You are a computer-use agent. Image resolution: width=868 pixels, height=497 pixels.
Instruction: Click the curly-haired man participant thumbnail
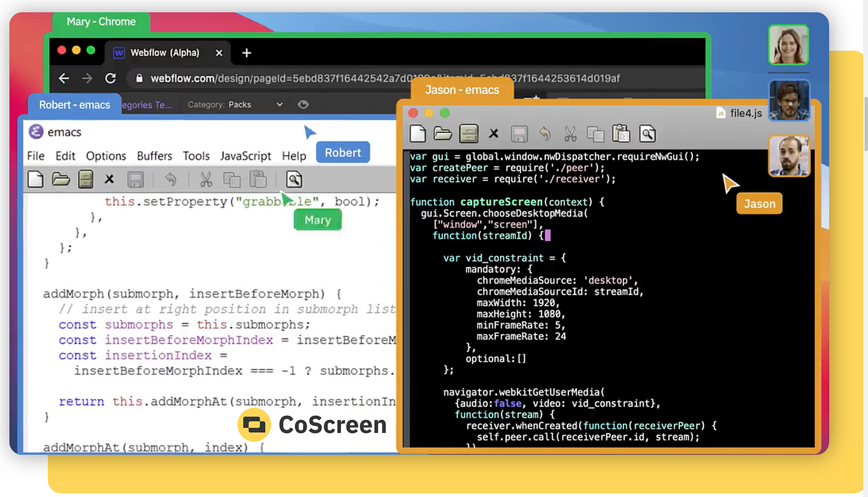[x=789, y=101]
